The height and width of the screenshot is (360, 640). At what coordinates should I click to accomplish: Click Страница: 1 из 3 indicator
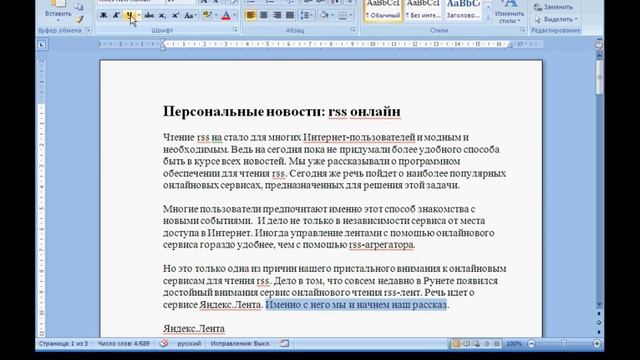(63, 344)
